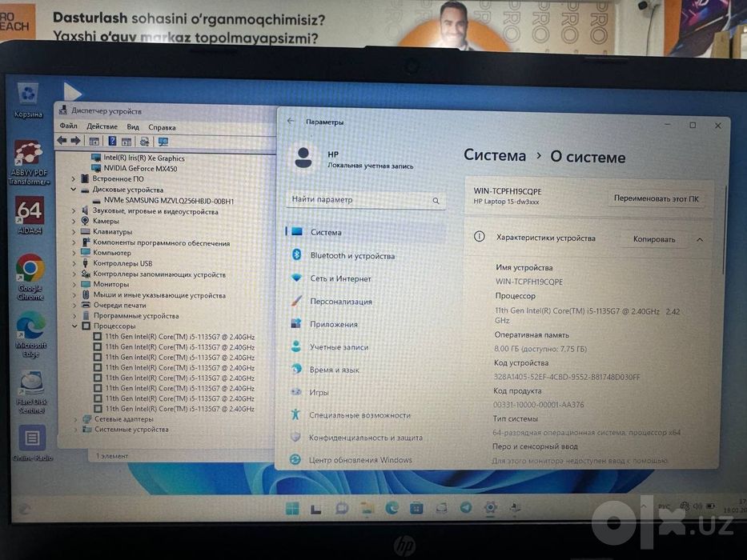The height and width of the screenshot is (560, 747).
Task: Expand Контроллеры USB tree node
Action: (74, 263)
